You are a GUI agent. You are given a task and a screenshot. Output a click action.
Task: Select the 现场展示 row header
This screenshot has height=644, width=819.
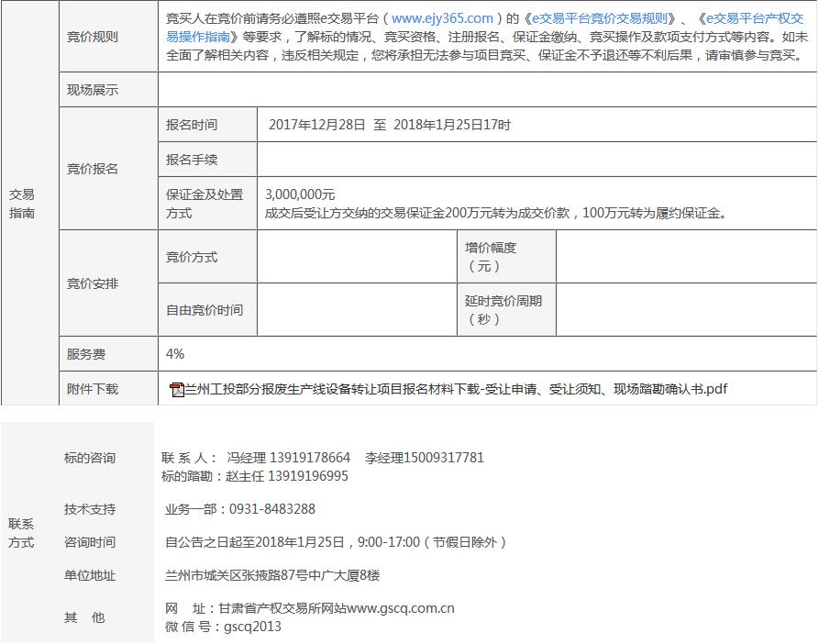(x=93, y=90)
